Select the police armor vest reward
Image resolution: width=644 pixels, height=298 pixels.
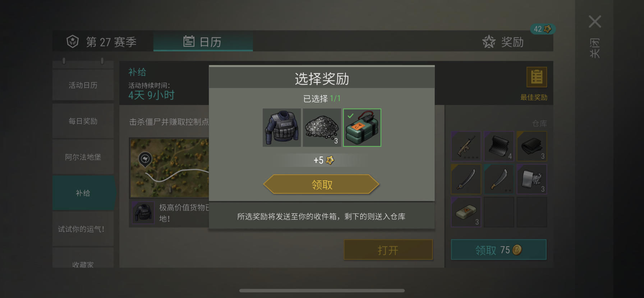(x=282, y=128)
